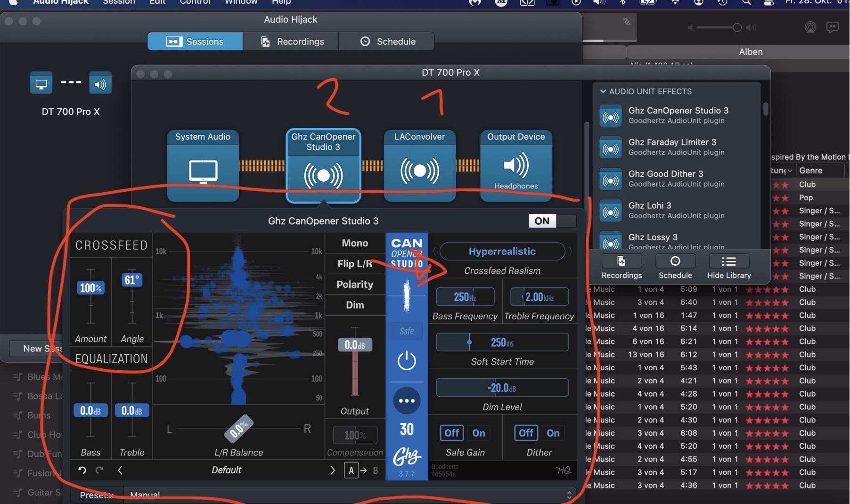850x504 pixels.
Task: Toggle the Dim button
Action: [355, 305]
